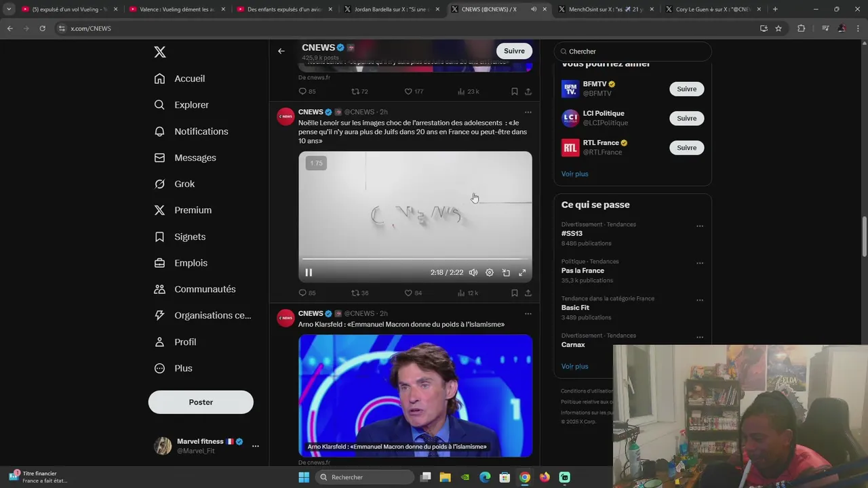Enter video fullscreen
Screen dimensions: 868x488
[x=522, y=272]
